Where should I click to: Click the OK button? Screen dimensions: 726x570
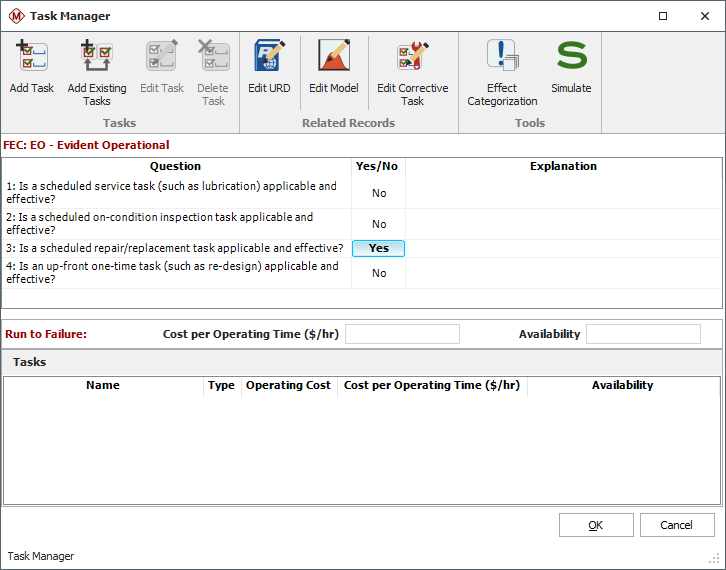[595, 525]
